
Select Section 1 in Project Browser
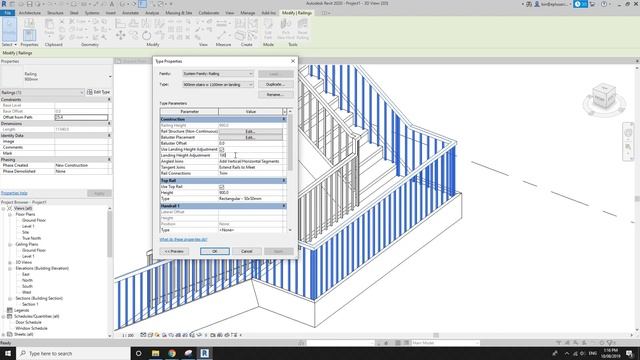[30, 304]
